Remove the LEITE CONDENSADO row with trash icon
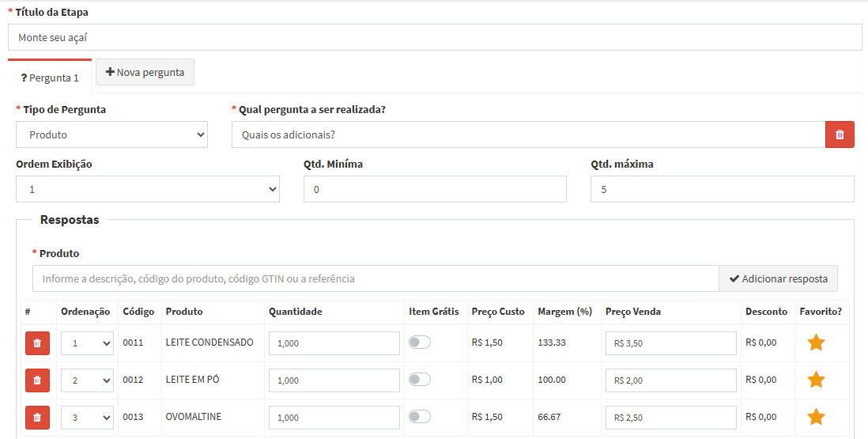The width and height of the screenshot is (868, 439). (37, 343)
